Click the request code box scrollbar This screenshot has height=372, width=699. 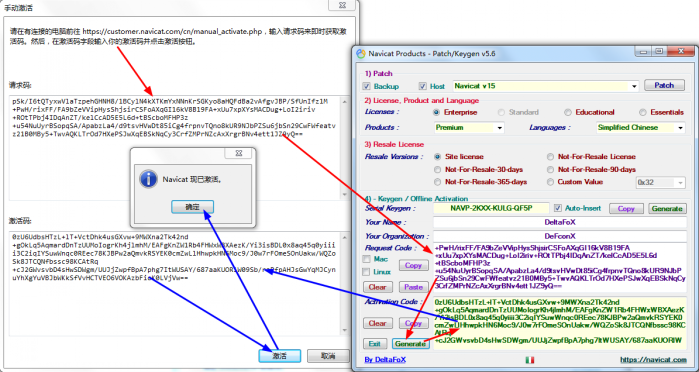click(344, 148)
